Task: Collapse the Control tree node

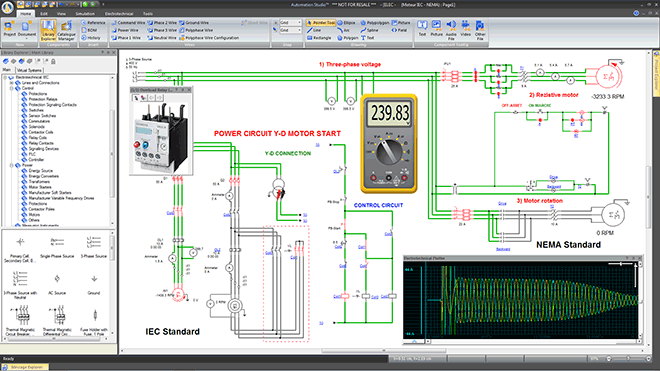Action: pyautogui.click(x=12, y=88)
